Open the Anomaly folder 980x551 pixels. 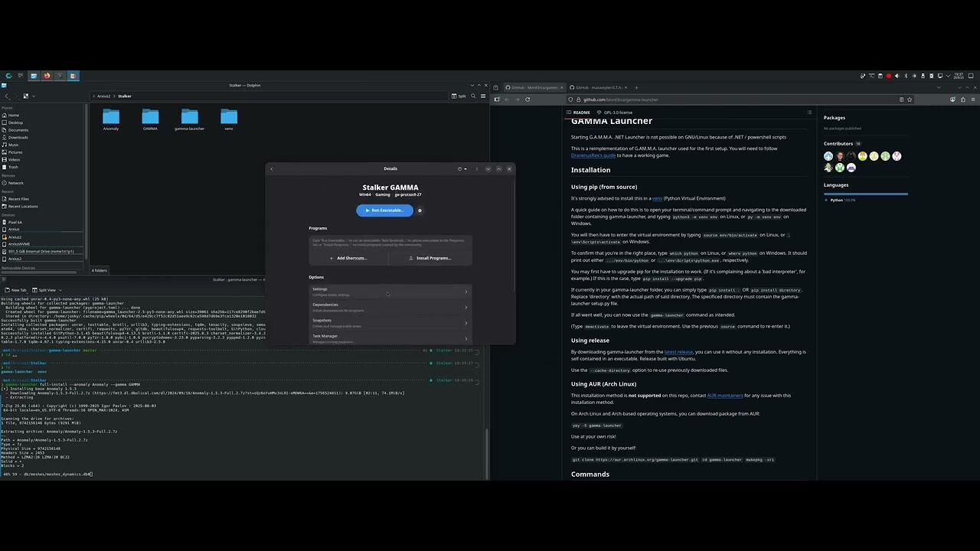pyautogui.click(x=111, y=119)
